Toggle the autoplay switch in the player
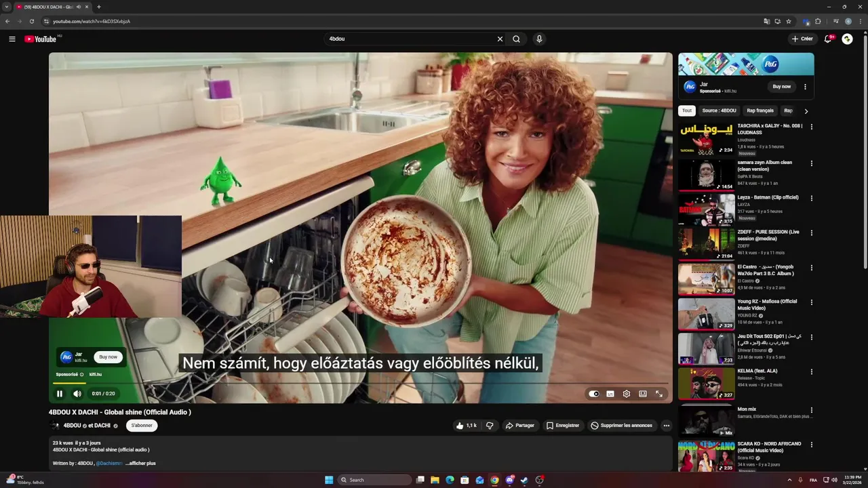 click(594, 394)
